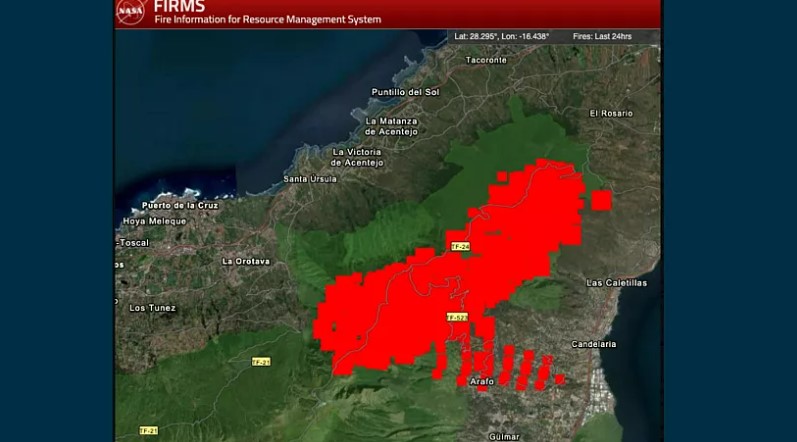Click the TF-523 road shield marker

coord(458,317)
